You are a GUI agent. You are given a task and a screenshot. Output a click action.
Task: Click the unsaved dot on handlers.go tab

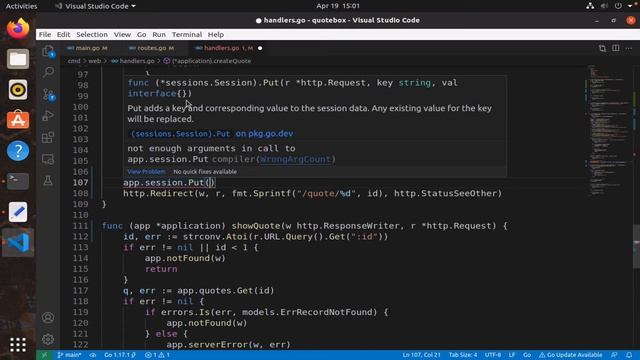pyautogui.click(x=260, y=48)
